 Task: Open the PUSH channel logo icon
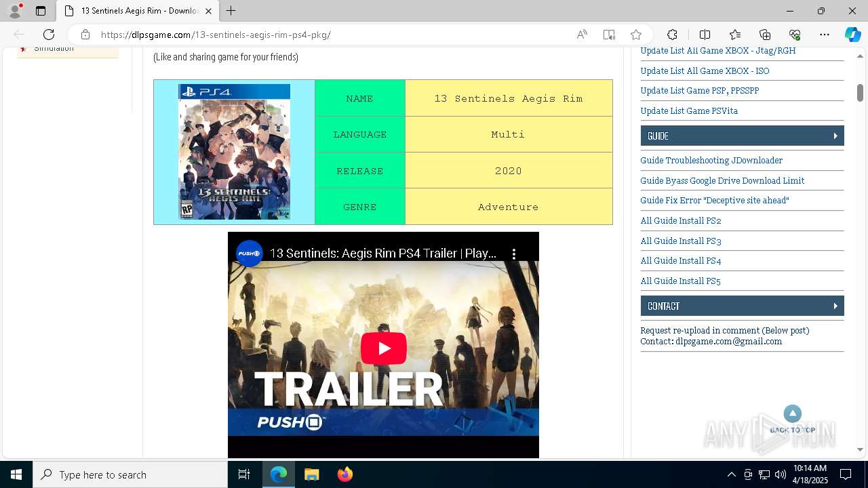coord(249,254)
